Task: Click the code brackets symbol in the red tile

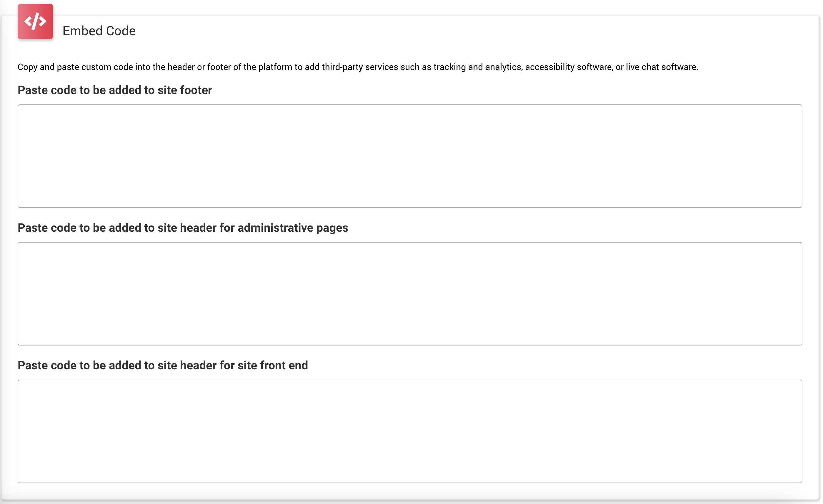Action: (35, 21)
